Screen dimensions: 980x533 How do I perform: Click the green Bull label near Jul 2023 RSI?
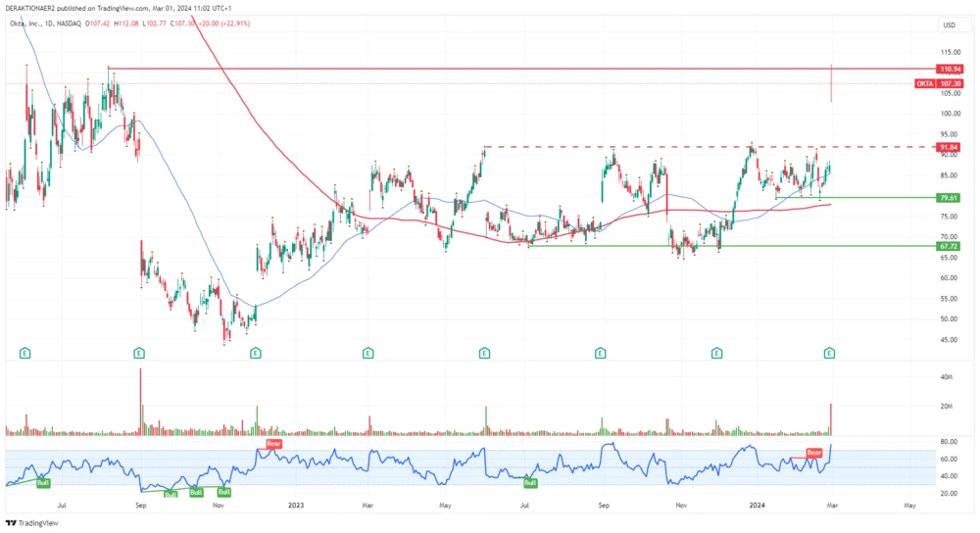(530, 482)
